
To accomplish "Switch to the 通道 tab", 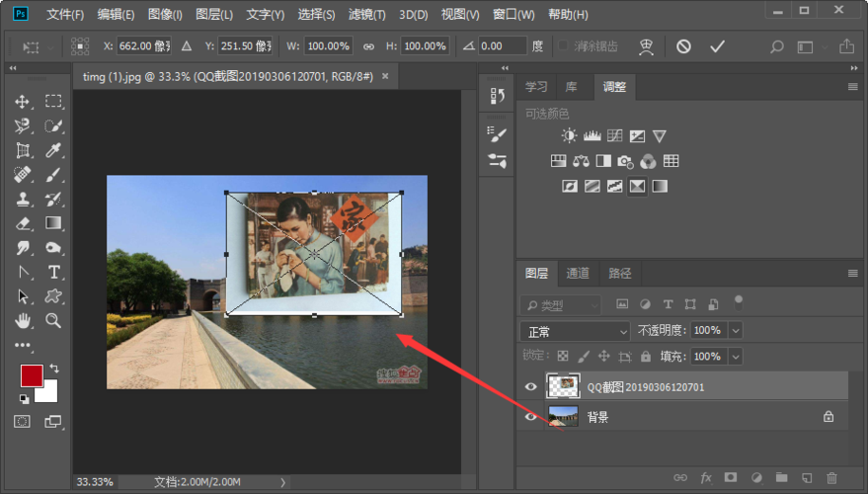I will coord(578,274).
